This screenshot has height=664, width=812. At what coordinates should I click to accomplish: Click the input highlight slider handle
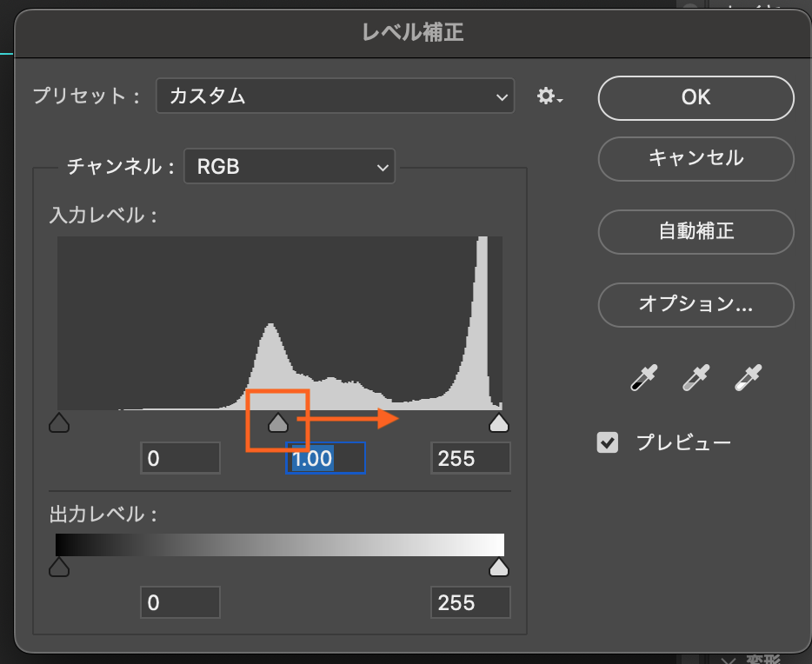click(498, 423)
